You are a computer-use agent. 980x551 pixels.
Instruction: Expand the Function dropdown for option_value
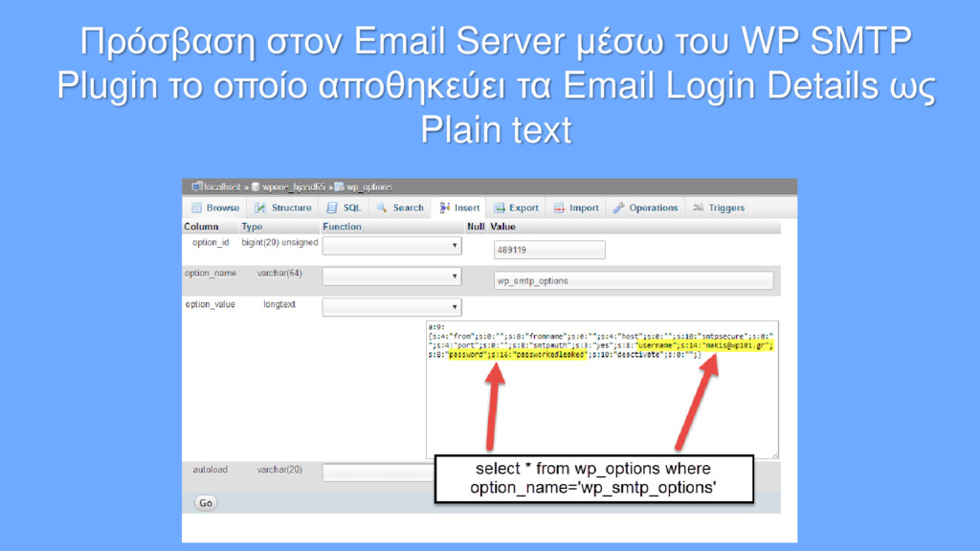point(391,307)
